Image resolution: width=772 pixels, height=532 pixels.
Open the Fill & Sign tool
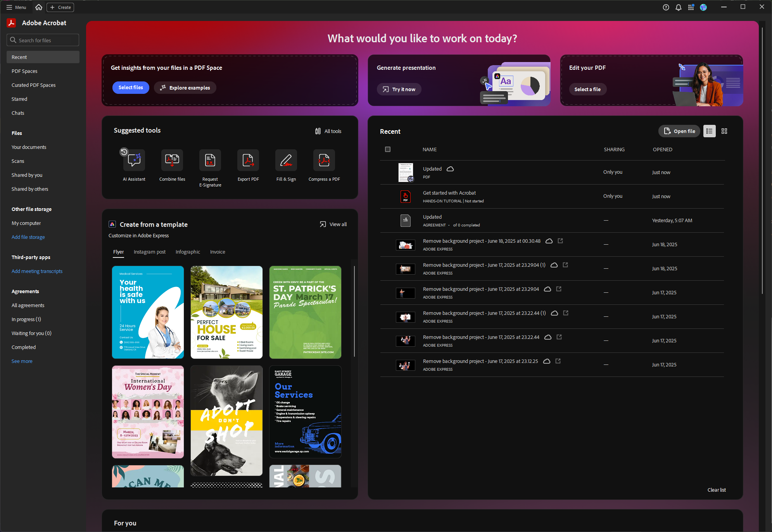tap(286, 161)
